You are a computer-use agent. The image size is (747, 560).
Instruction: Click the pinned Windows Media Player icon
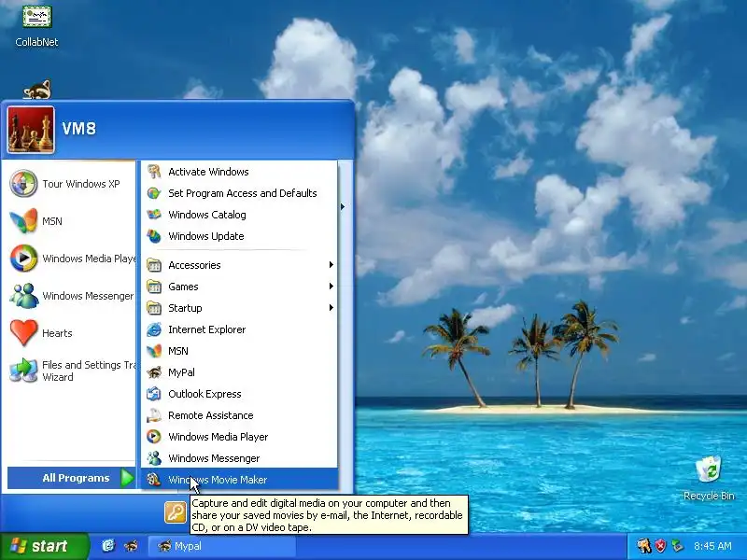click(23, 259)
